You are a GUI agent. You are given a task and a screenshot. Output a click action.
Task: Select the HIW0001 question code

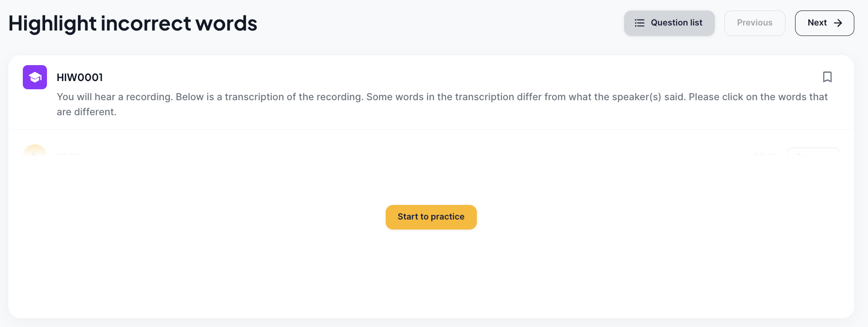[80, 77]
